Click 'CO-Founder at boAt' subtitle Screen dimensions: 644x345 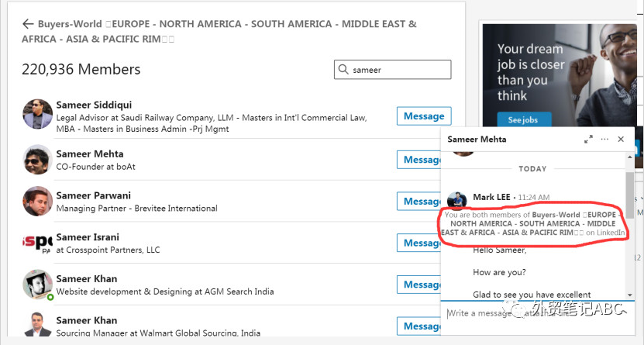click(95, 167)
